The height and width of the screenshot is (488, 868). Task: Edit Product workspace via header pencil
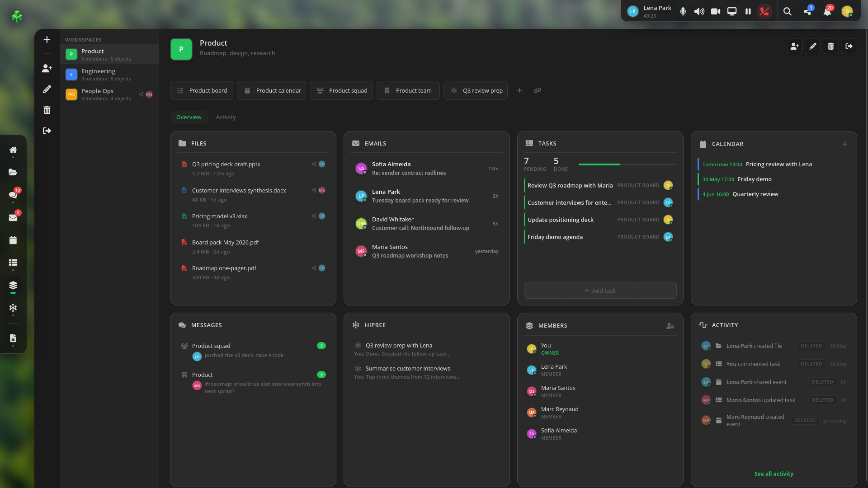pos(813,46)
